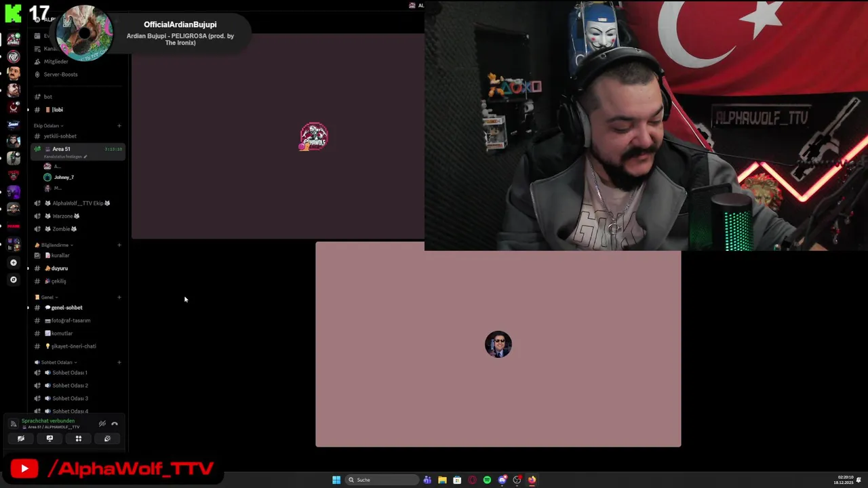This screenshot has width=868, height=488.
Task: Click the Discord add a server plus icon
Action: tap(13, 262)
